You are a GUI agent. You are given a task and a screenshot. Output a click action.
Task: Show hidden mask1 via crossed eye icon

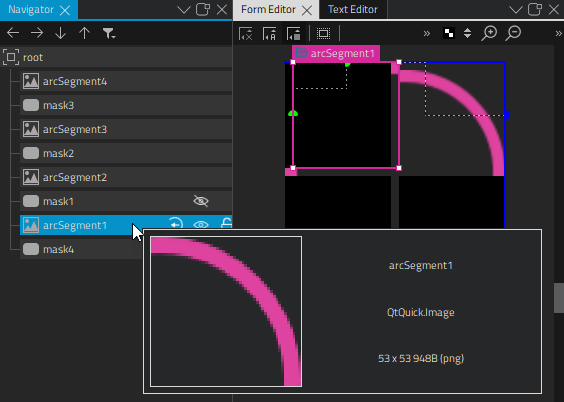pyautogui.click(x=201, y=201)
